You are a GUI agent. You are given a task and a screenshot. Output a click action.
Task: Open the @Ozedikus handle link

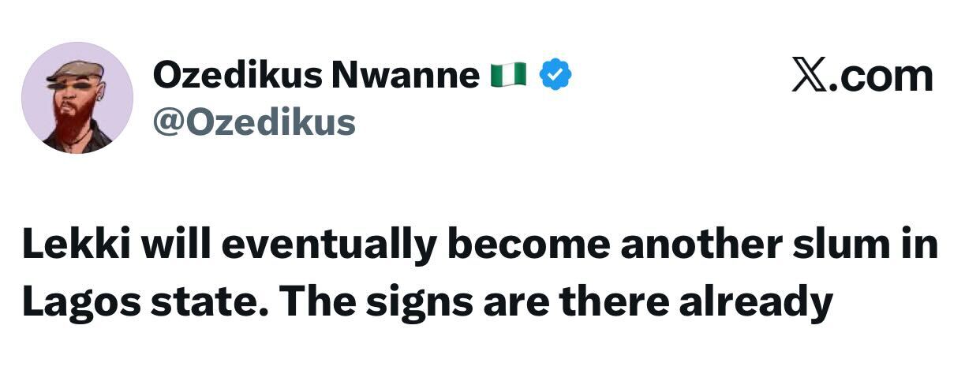click(x=253, y=122)
